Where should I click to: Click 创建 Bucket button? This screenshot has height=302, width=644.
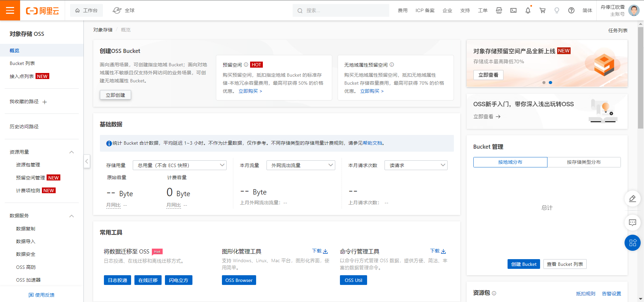pos(524,264)
